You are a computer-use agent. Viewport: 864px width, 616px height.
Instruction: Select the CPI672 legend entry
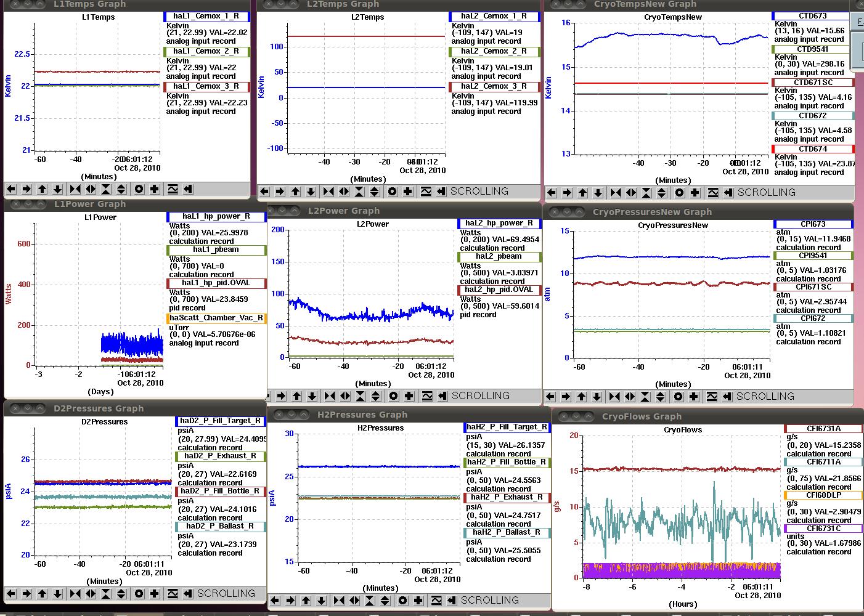click(x=813, y=318)
